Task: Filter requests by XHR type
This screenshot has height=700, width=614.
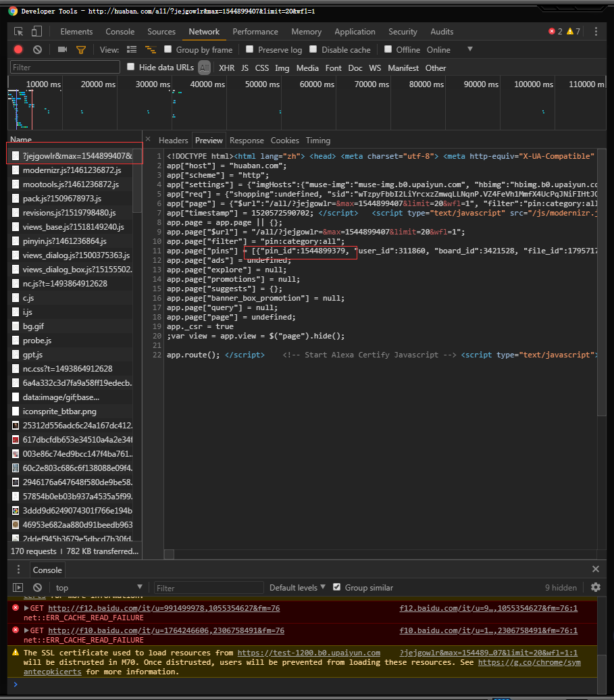Action: pos(226,68)
